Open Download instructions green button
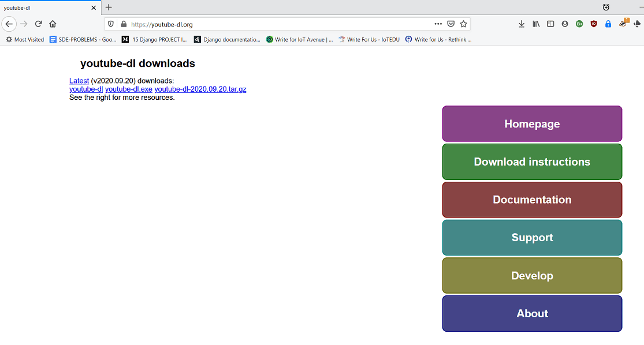 coord(532,162)
